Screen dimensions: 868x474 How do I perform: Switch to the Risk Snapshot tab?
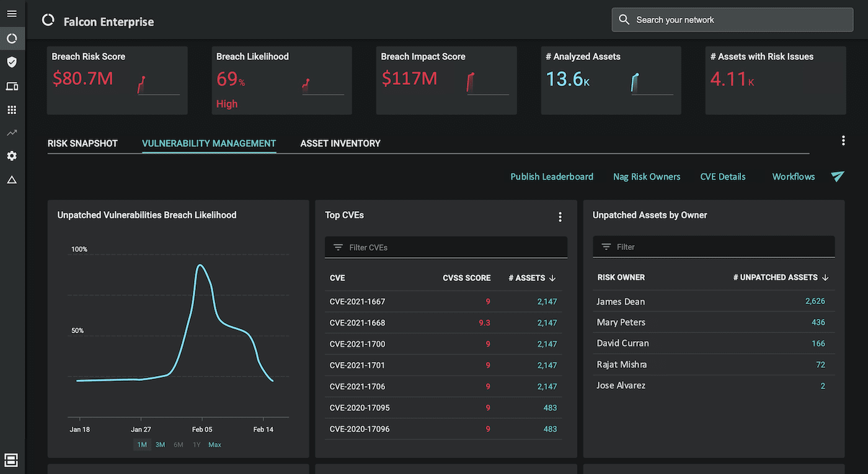click(82, 143)
